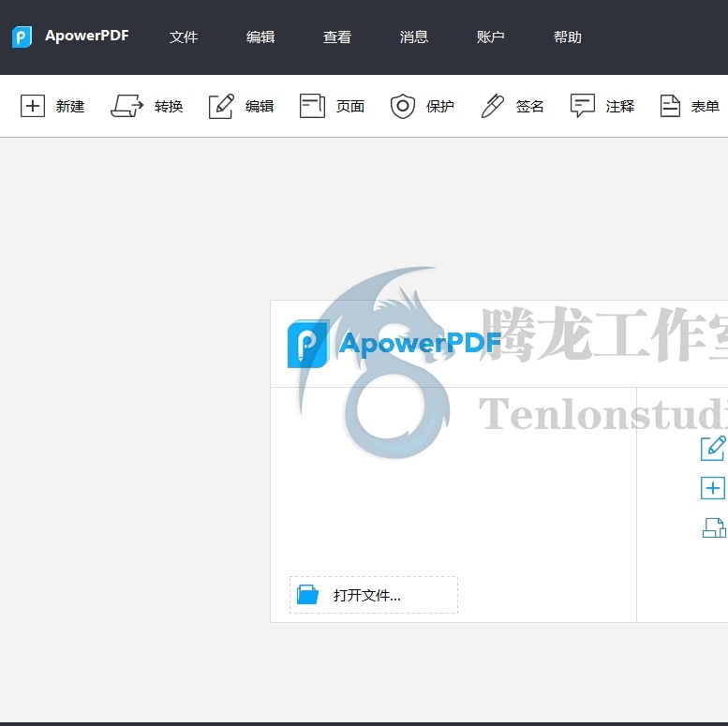Screen dimensions: 728x726
Task: Click the 转换 convert icon
Action: click(x=126, y=106)
